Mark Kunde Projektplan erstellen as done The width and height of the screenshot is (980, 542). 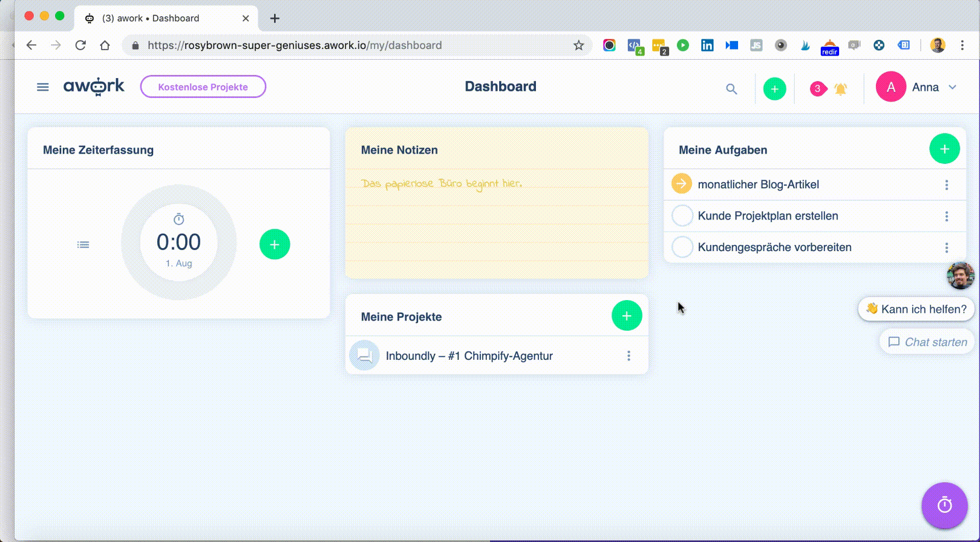682,216
